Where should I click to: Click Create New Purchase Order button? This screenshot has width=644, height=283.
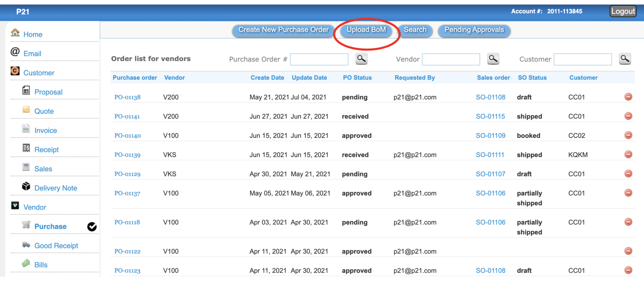click(283, 30)
